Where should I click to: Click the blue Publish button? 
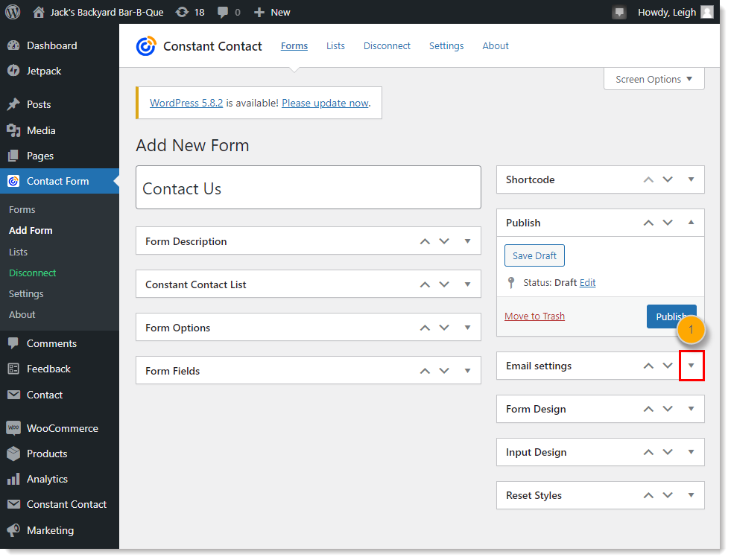coord(672,316)
